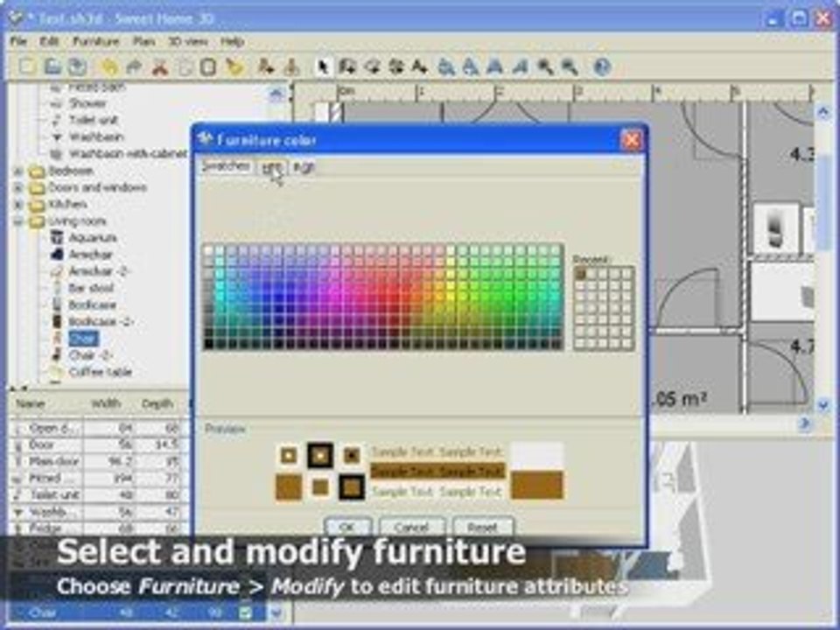Click the blue Help question mark icon

pyautogui.click(x=602, y=67)
